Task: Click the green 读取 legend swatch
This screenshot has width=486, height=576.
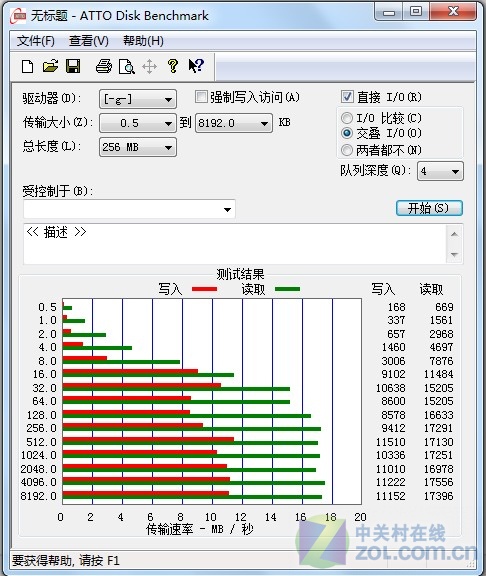Action: pyautogui.click(x=287, y=289)
